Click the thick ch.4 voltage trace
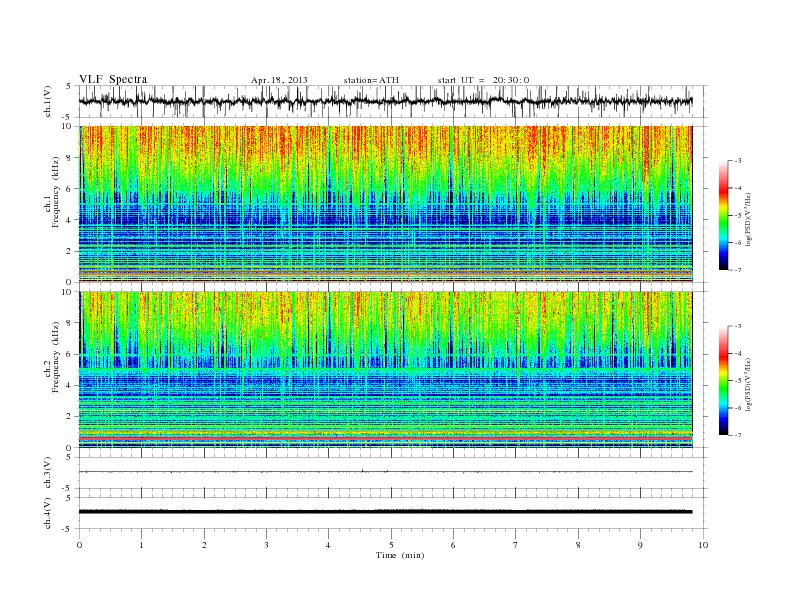Viewport: 792px width, 612px height. [x=385, y=512]
